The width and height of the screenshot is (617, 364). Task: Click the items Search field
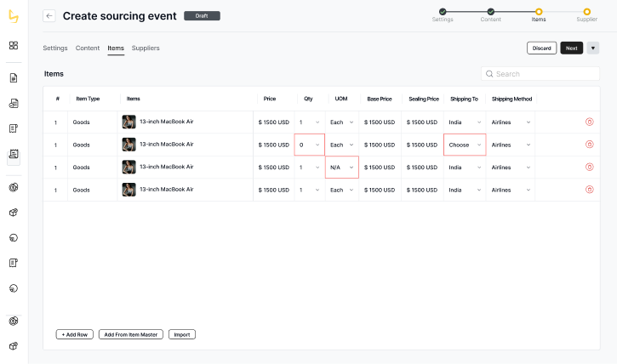point(540,74)
